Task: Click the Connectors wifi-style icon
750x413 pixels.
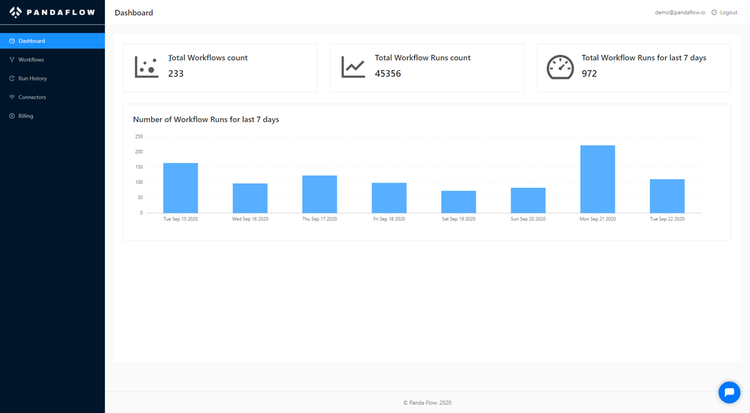Action: (x=12, y=97)
